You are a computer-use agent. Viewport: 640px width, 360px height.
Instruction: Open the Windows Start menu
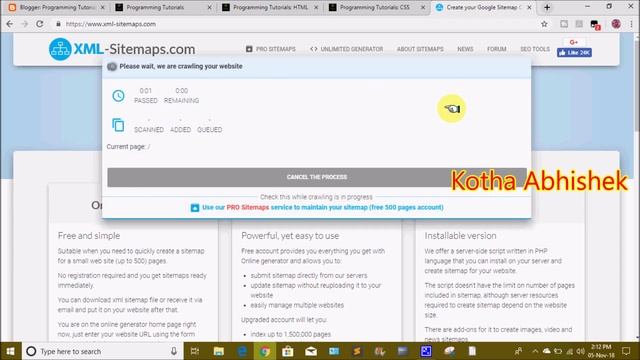click(11, 351)
